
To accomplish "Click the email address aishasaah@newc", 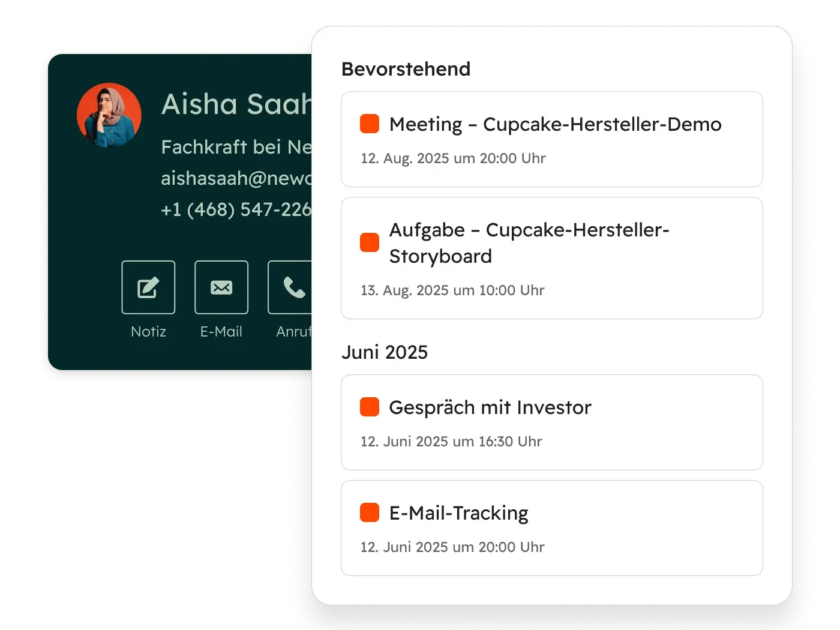I will pyautogui.click(x=236, y=178).
